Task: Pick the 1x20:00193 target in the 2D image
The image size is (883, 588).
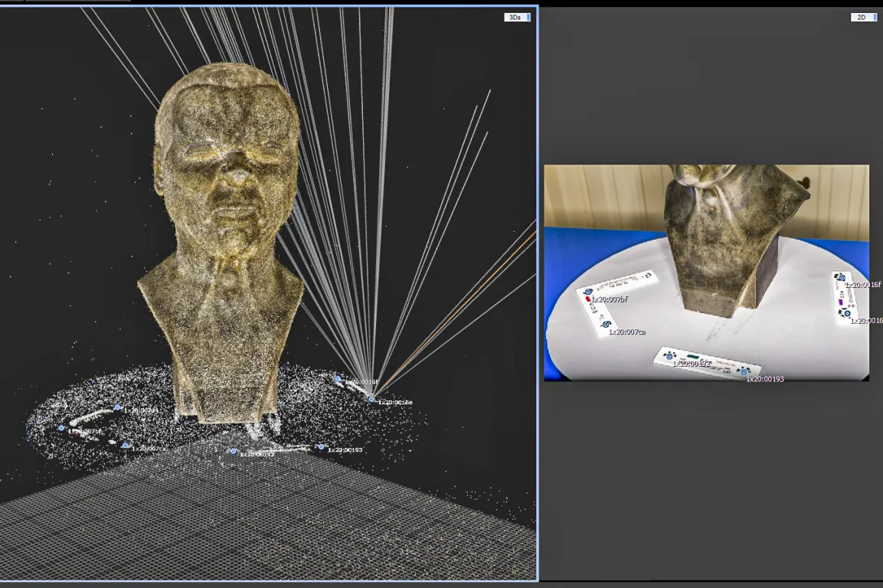Action: click(x=744, y=372)
